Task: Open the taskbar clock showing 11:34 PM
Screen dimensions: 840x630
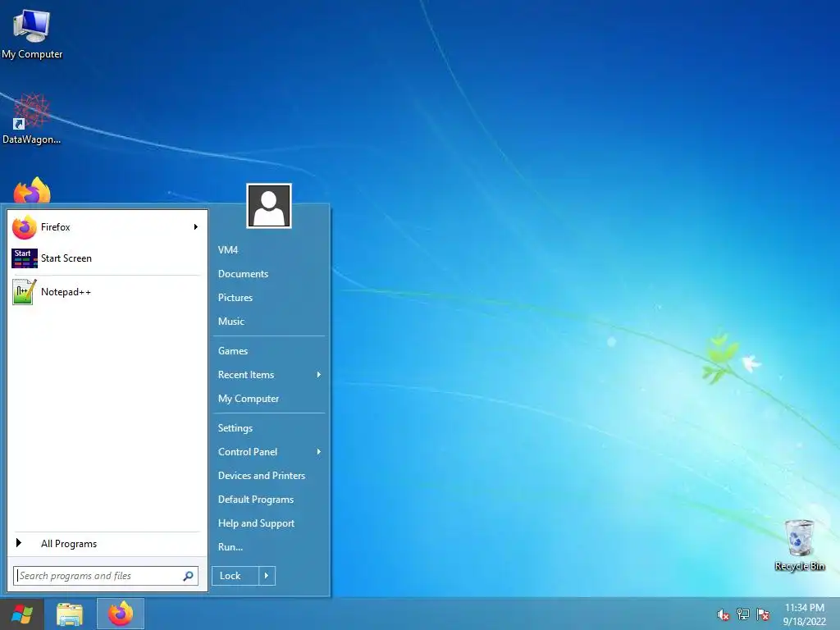Action: (x=805, y=614)
